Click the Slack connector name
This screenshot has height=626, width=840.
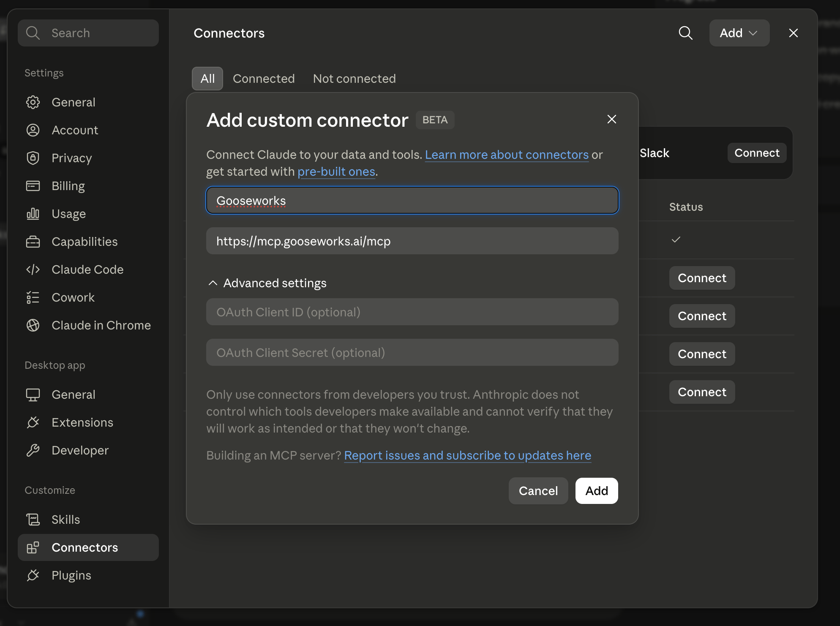point(654,153)
